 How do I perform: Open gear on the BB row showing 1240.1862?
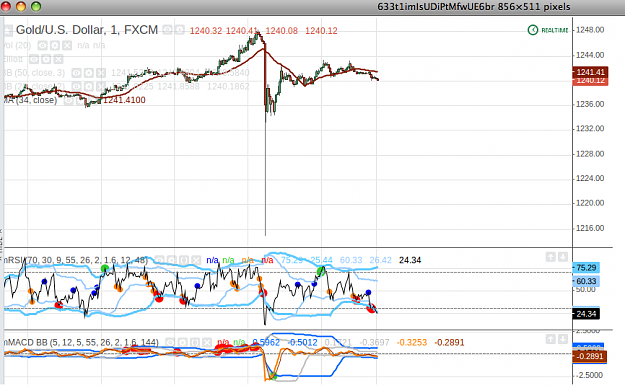point(88,87)
